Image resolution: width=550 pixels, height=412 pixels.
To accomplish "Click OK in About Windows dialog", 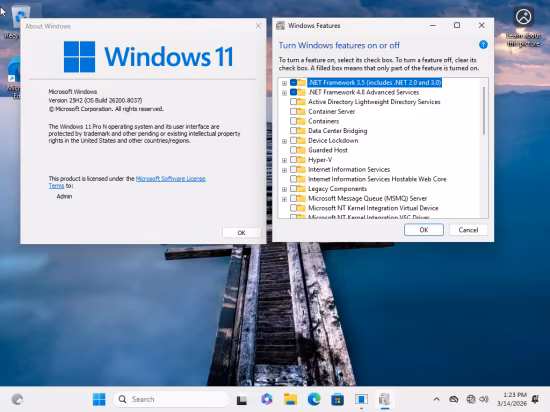I will point(241,232).
